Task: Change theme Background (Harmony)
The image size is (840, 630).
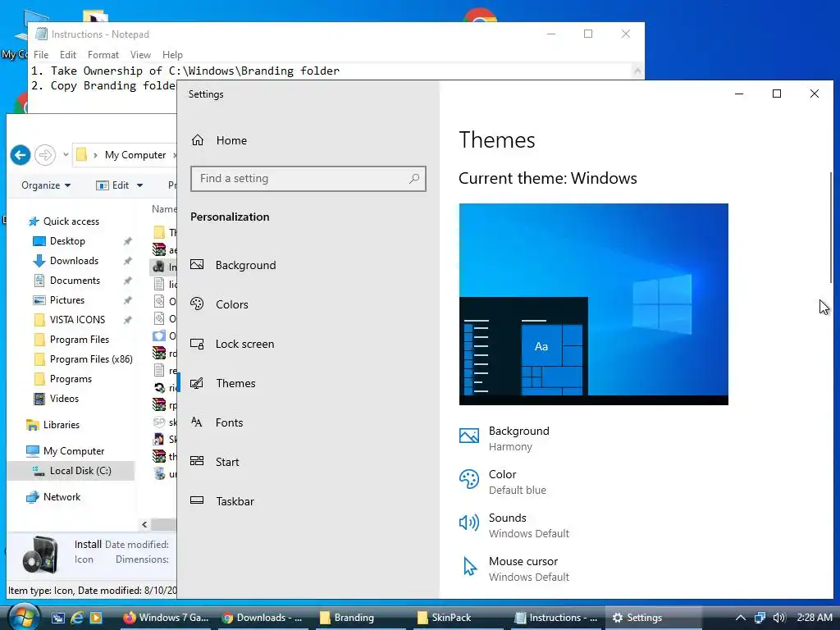Action: pos(504,438)
